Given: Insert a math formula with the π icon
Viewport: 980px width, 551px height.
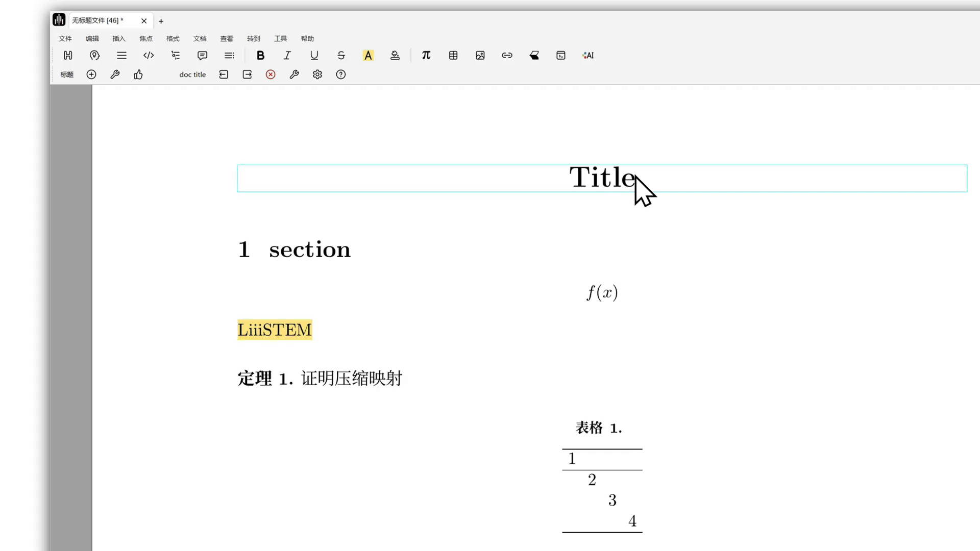Looking at the screenshot, I should (426, 55).
